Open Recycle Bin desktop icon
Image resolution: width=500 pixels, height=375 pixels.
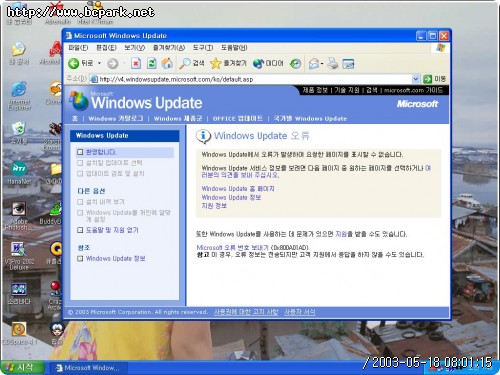click(x=19, y=133)
